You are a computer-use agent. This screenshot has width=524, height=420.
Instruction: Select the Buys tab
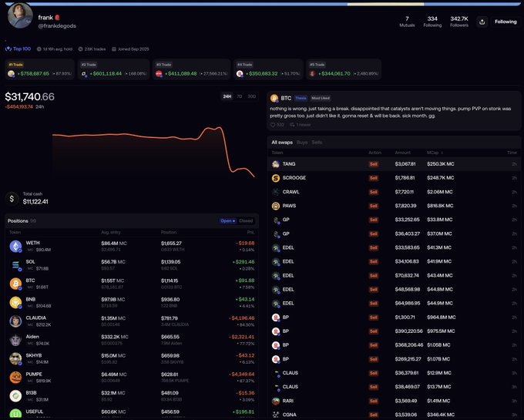coord(302,143)
